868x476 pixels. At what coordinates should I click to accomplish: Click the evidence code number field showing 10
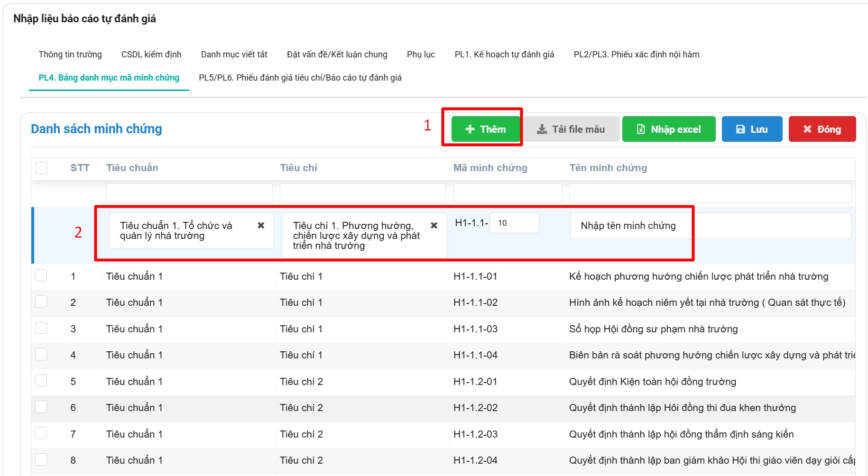coord(514,223)
